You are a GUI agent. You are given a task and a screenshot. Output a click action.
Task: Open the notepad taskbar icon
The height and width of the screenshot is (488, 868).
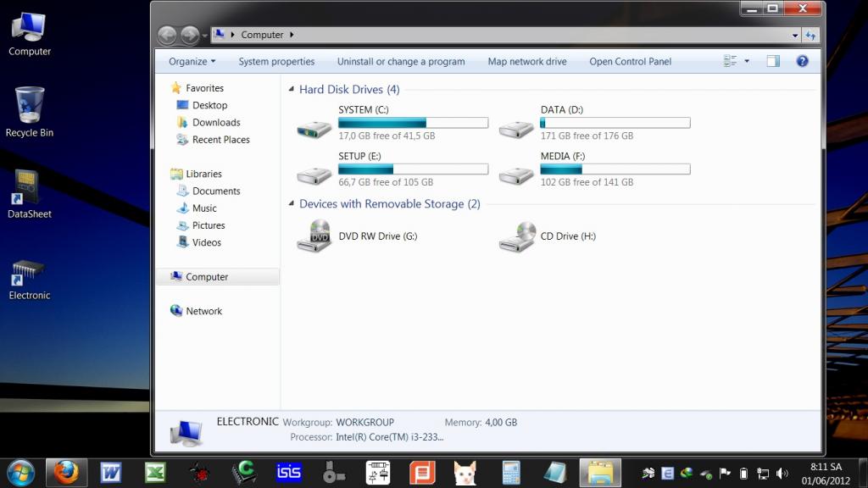pos(555,474)
